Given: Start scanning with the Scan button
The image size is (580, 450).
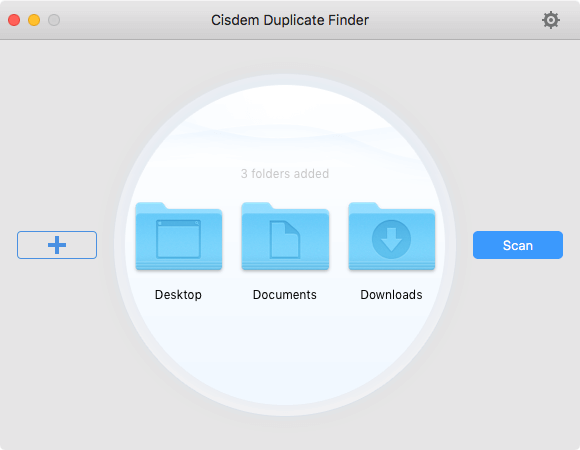Looking at the screenshot, I should [518, 245].
